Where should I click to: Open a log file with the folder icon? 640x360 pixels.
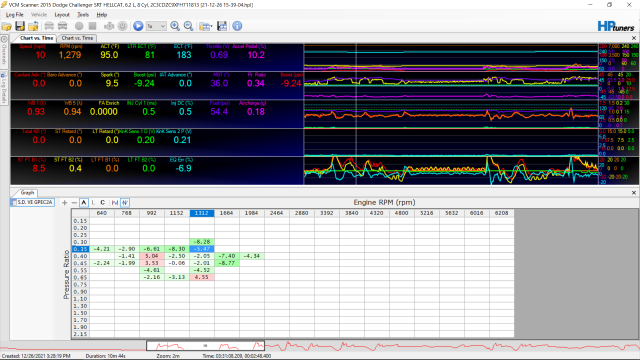click(7, 26)
